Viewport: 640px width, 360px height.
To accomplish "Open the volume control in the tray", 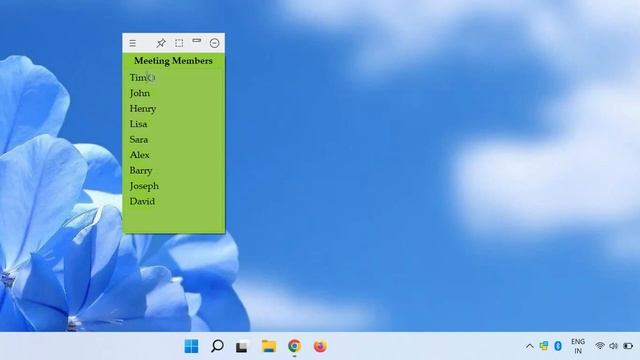I will pos(613,346).
